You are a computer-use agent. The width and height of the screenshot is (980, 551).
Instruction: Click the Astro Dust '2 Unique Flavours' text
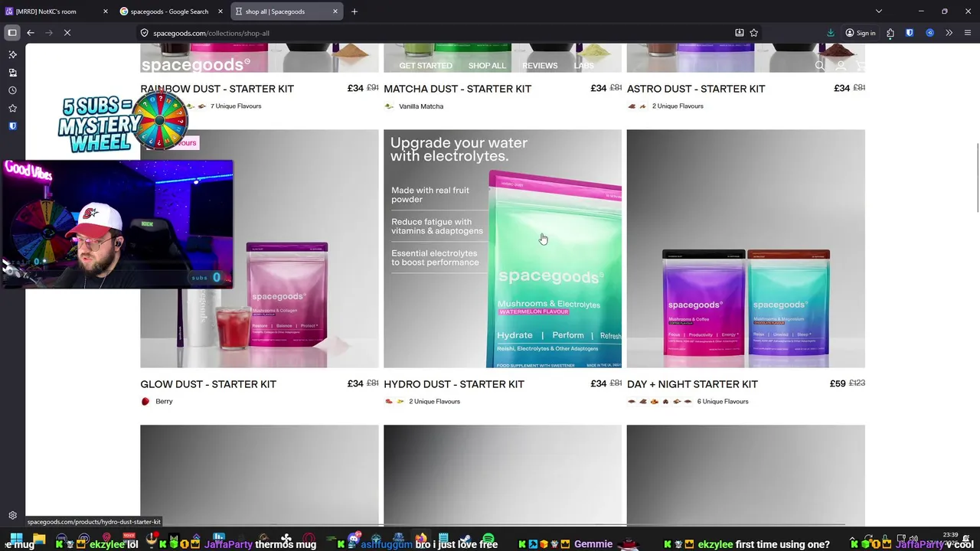pyautogui.click(x=678, y=106)
